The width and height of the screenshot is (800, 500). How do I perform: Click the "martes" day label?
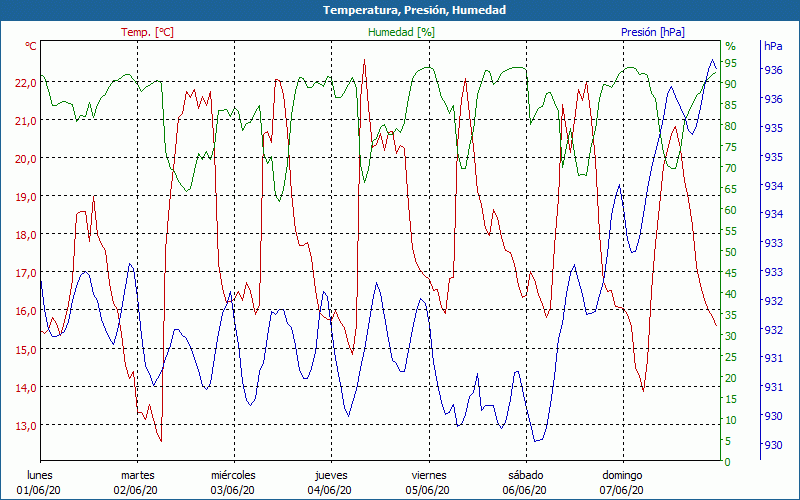pyautogui.click(x=137, y=476)
